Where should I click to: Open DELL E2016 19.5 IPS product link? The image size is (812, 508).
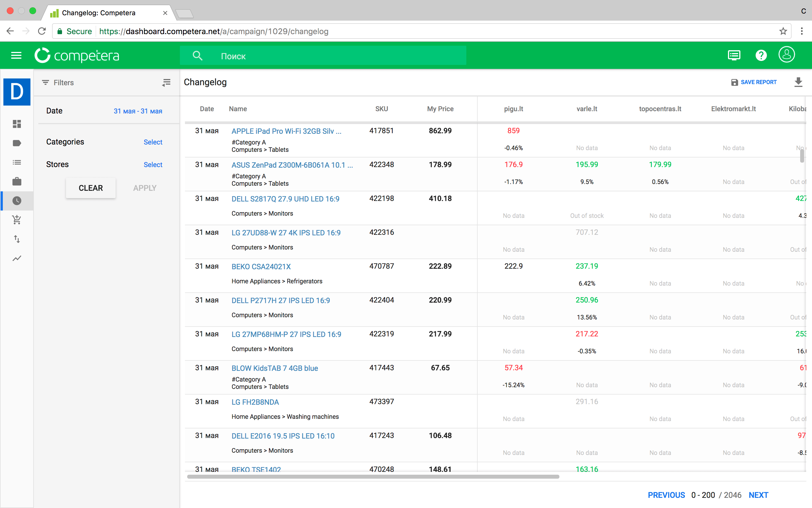283,436
